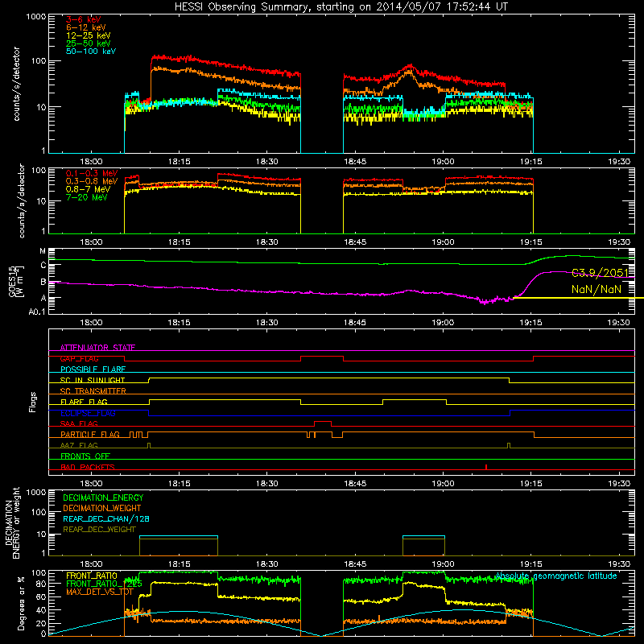Image resolution: width=644 pixels, height=644 pixels.
Task: Click the 0.8-7 MeV legend label
Action: pos(88,189)
